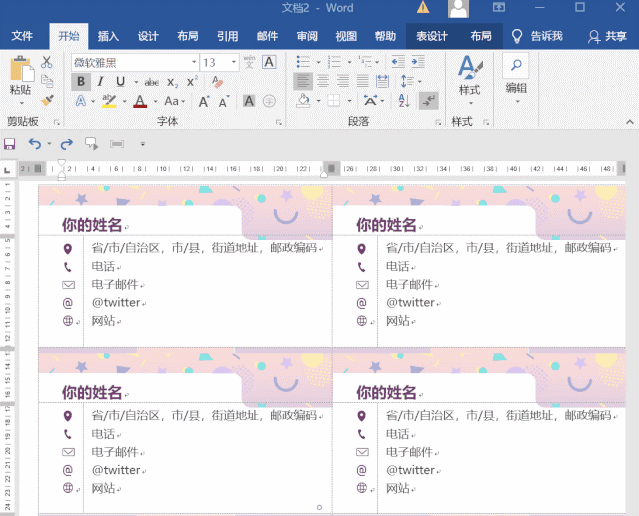639x516 pixels.
Task: Decrease font size with shrink button
Action: 224,101
